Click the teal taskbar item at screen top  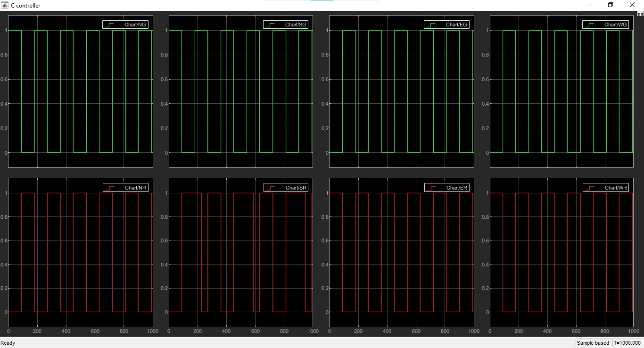(322, 1)
